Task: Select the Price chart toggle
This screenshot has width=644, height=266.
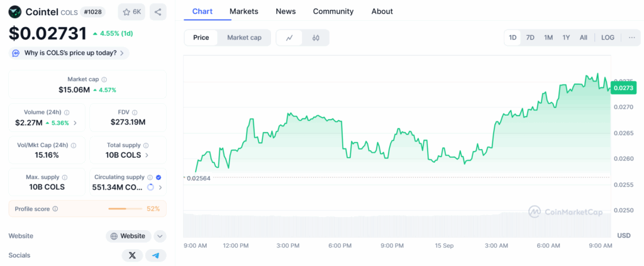Action: 201,38
